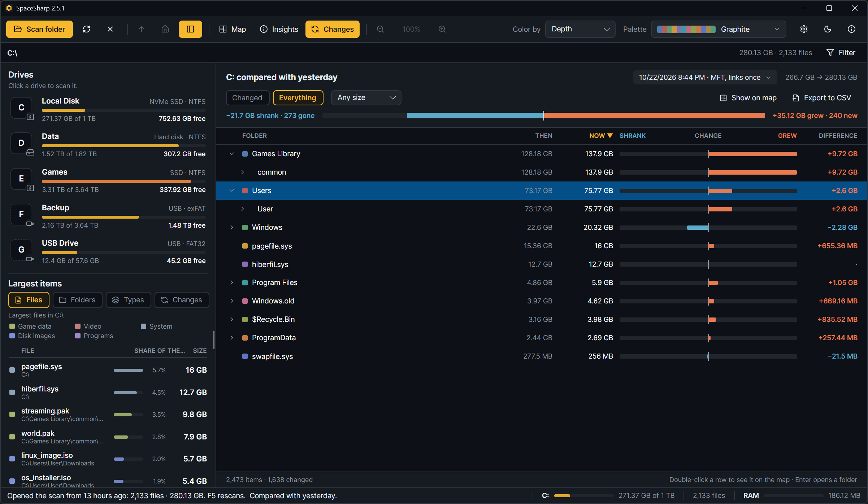This screenshot has height=504, width=868.
Task: Click the Scan folder button
Action: [x=39, y=29]
